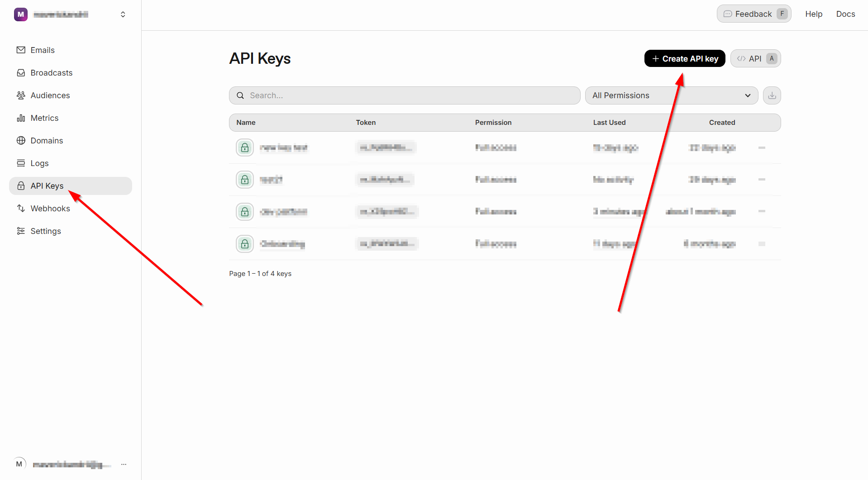Image resolution: width=868 pixels, height=480 pixels.
Task: Click the Permission column header
Action: tap(493, 123)
